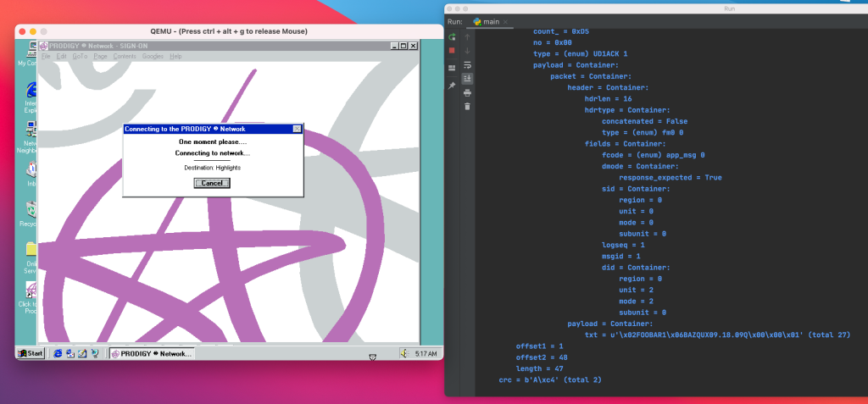Open the Contents menu in PRODIGY

click(125, 57)
